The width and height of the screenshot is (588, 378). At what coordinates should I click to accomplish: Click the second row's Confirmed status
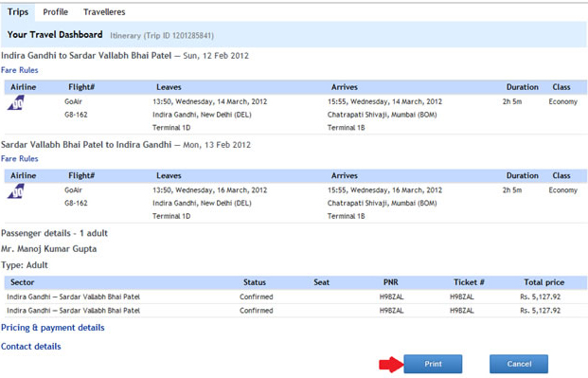[x=256, y=311]
